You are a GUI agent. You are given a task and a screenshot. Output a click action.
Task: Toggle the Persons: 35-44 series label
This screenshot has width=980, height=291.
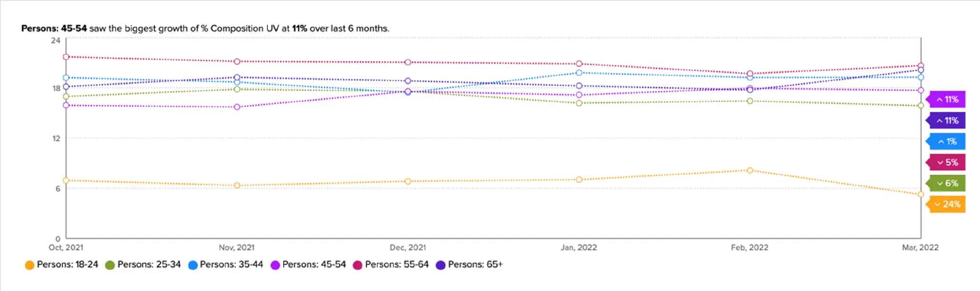(x=231, y=264)
